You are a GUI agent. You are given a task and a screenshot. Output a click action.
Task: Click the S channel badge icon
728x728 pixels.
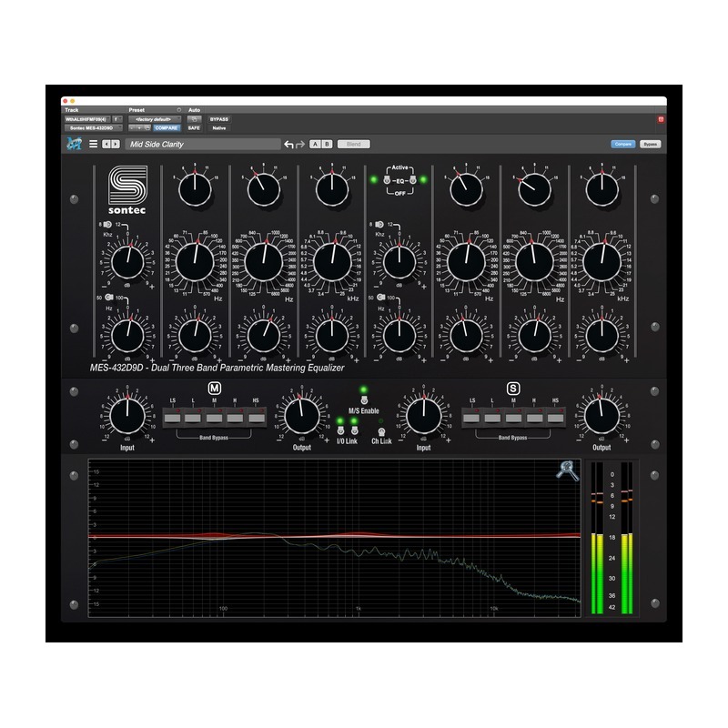[513, 389]
